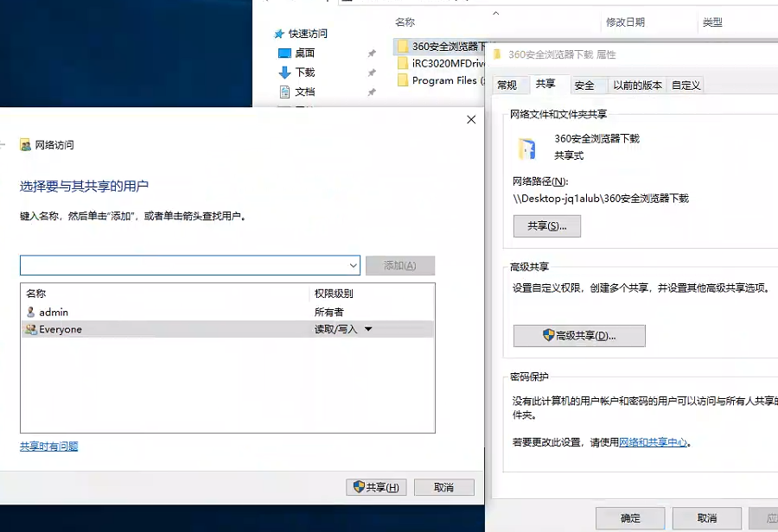
Task: Click the pin icon beside 桌面
Action: click(x=372, y=53)
